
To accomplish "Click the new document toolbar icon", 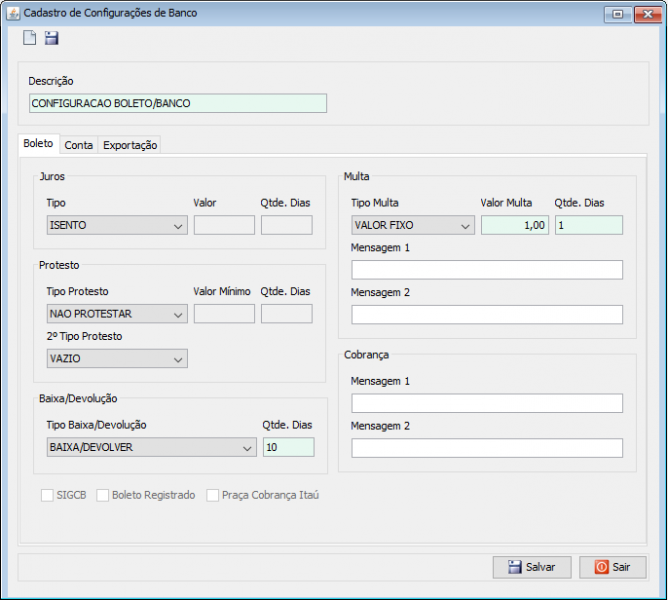I will (x=29, y=38).
